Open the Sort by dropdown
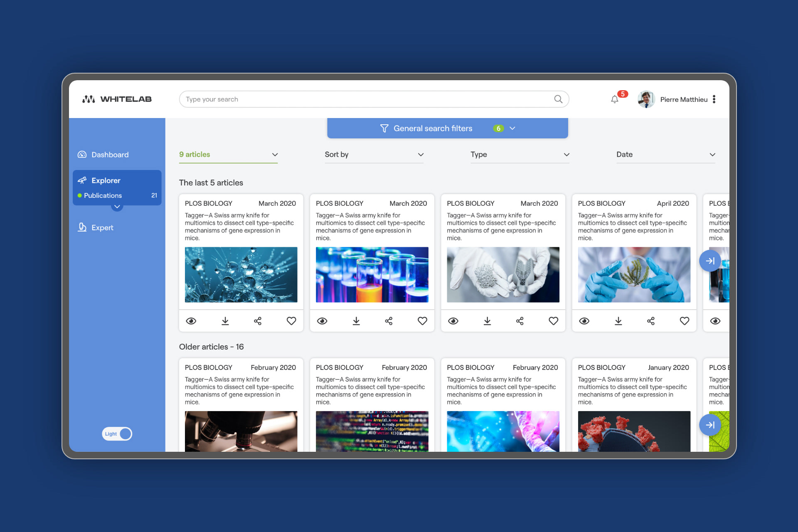This screenshot has width=798, height=532. [374, 155]
